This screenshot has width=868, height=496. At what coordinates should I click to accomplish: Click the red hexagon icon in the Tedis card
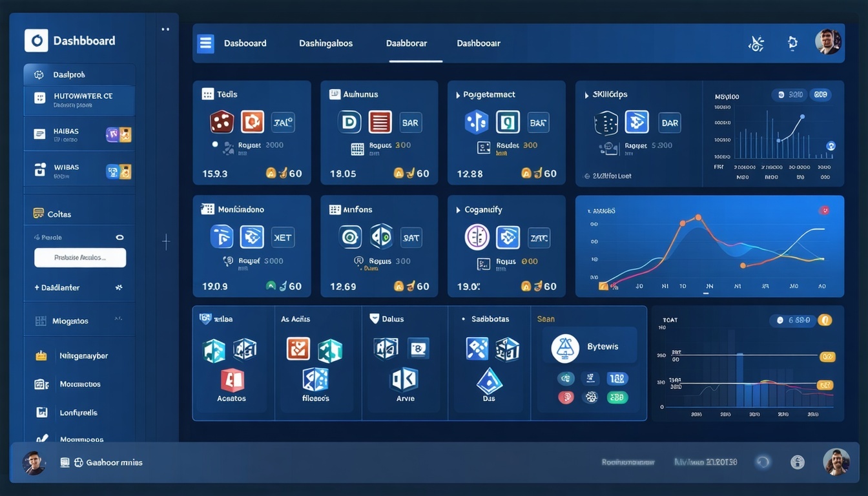[222, 121]
